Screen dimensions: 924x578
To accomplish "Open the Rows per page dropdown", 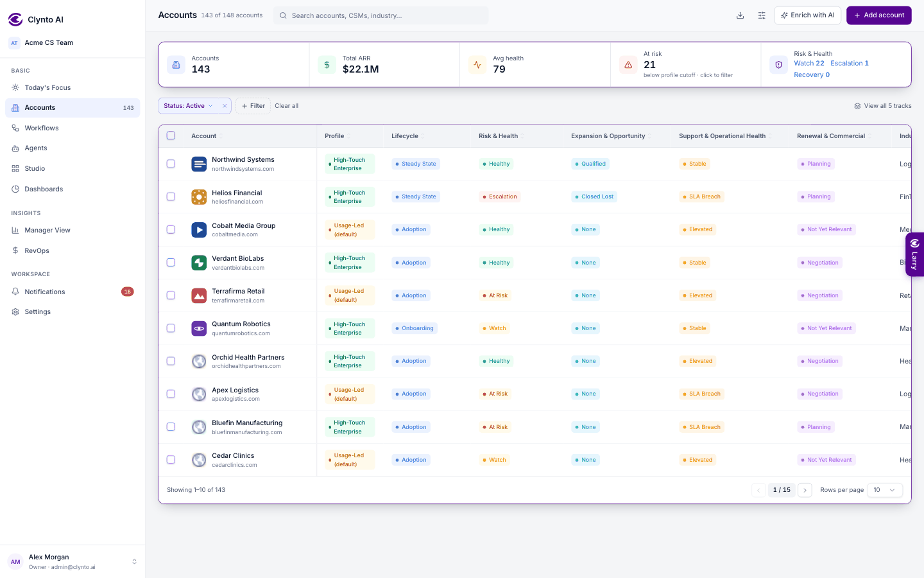I will pyautogui.click(x=885, y=490).
